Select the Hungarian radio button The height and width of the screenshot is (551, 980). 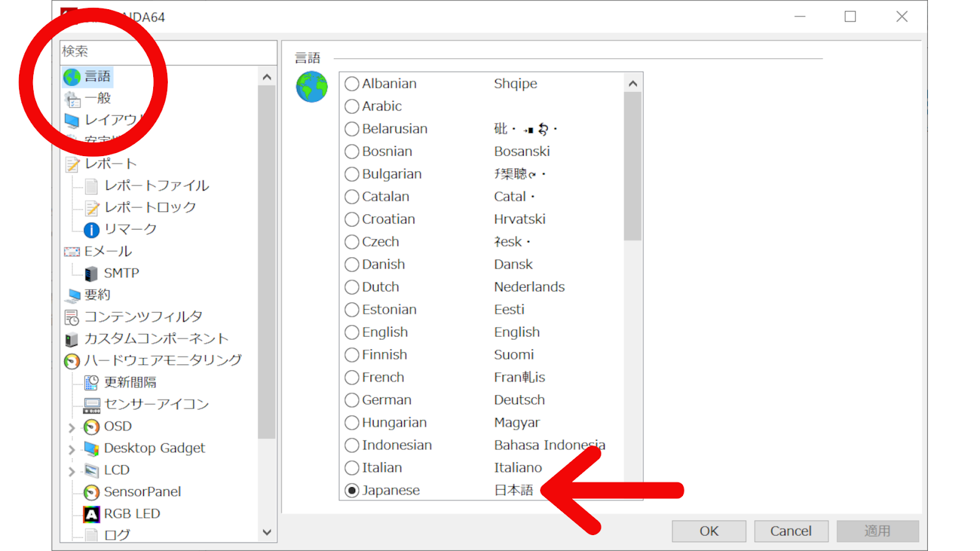click(x=352, y=424)
